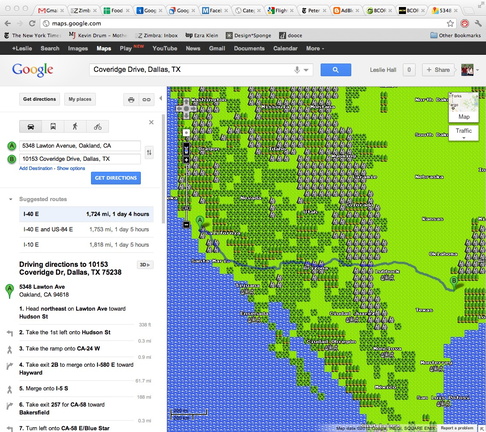Bookmark page with the star icon

[450, 23]
